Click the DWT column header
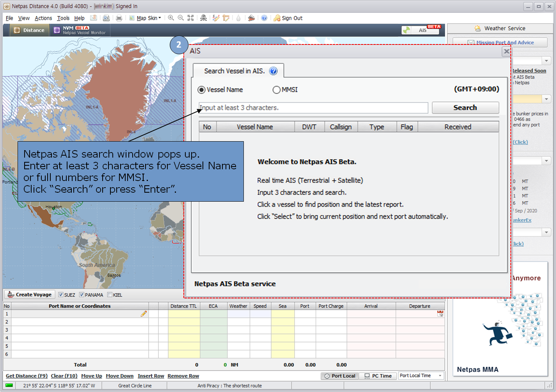Screen dimensions: 556x392 309,127
